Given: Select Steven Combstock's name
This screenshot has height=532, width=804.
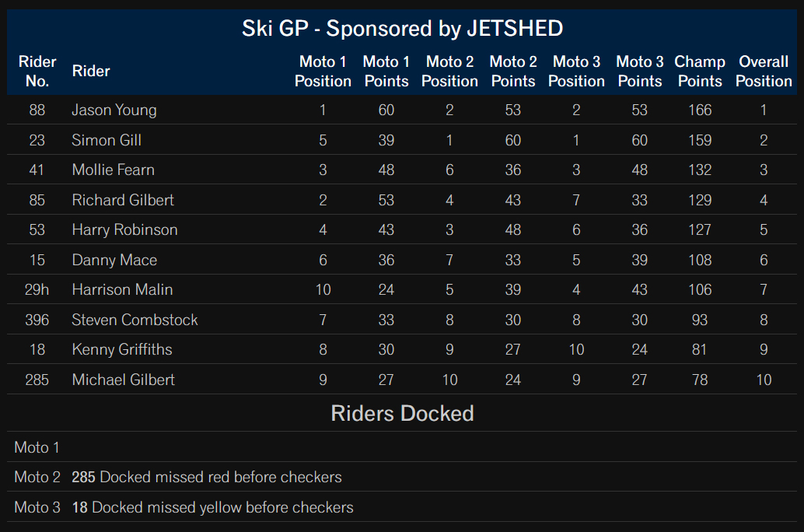Looking at the screenshot, I should tap(135, 320).
